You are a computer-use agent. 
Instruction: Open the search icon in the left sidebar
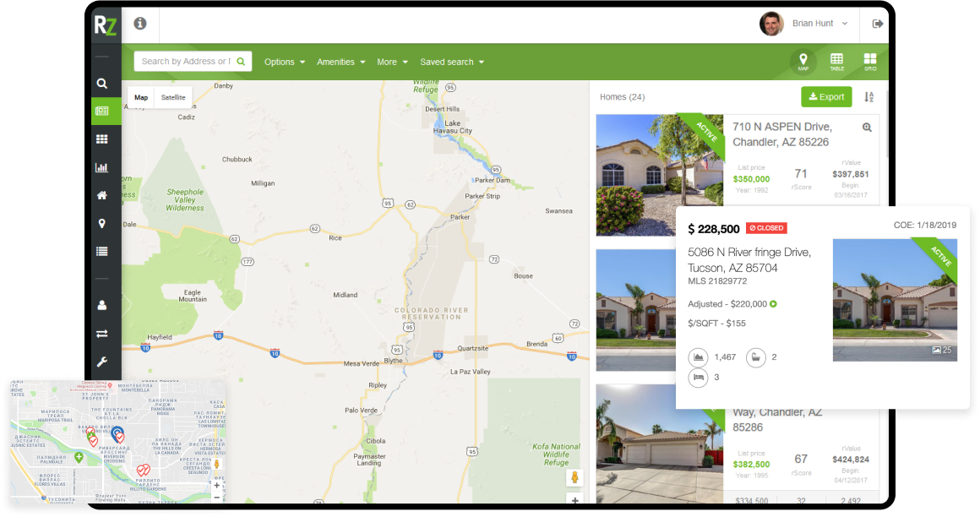102,83
